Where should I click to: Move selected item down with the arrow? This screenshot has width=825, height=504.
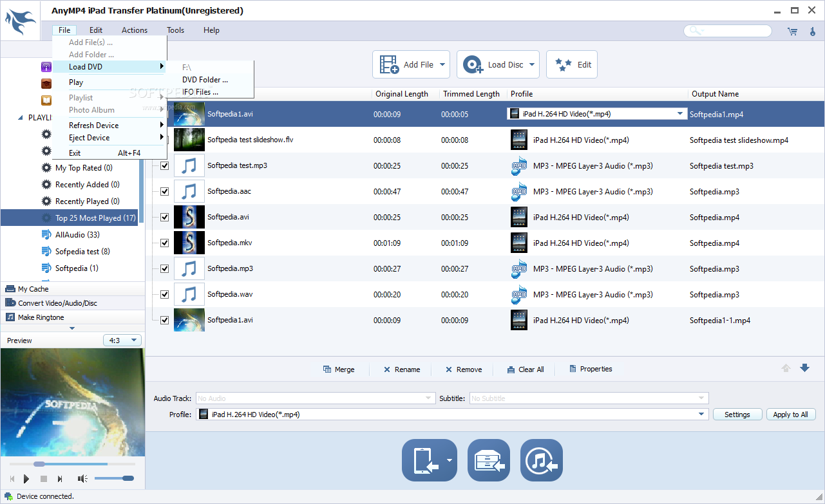tap(804, 368)
